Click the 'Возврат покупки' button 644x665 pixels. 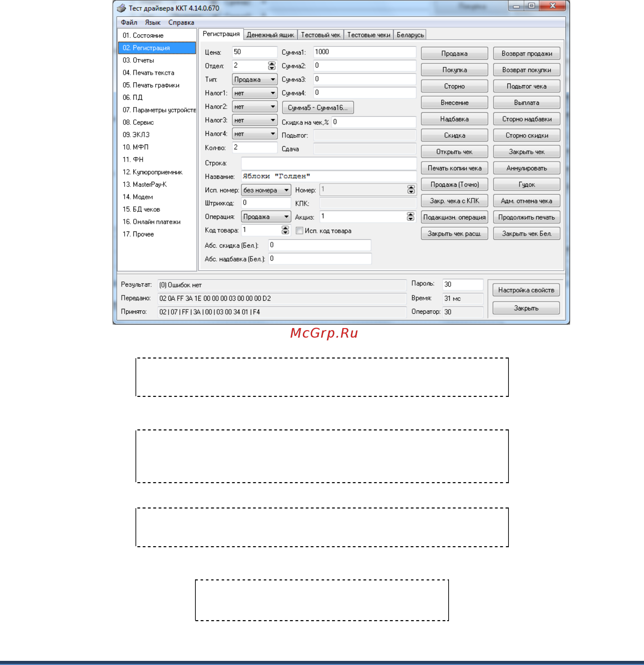(527, 70)
